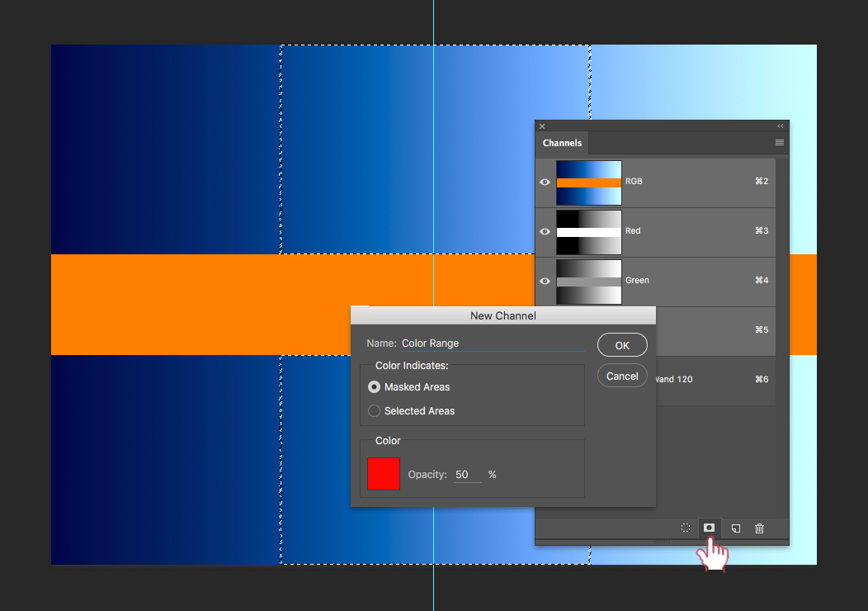The width and height of the screenshot is (868, 611).
Task: Click the New Channel dialog title bar
Action: tap(503, 315)
